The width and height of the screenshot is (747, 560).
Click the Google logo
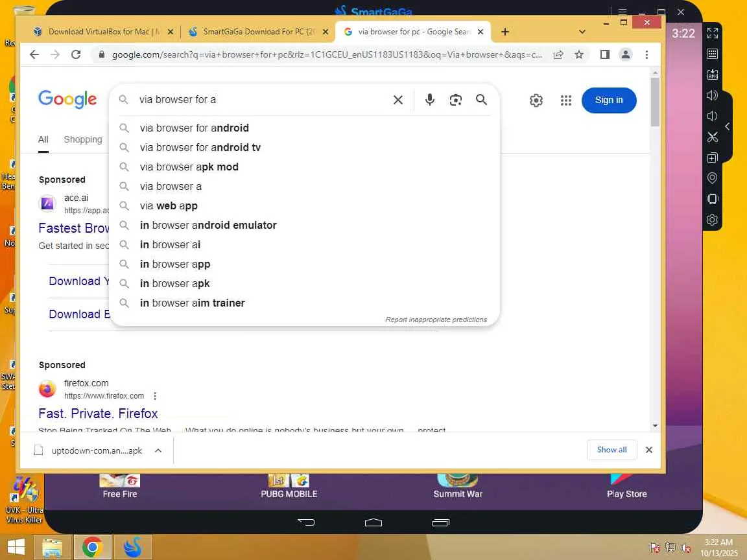[67, 99]
